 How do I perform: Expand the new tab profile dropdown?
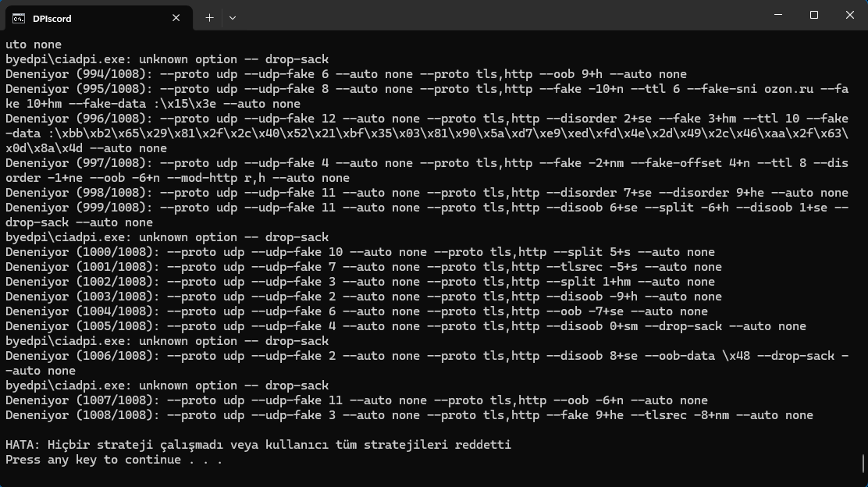tap(233, 18)
